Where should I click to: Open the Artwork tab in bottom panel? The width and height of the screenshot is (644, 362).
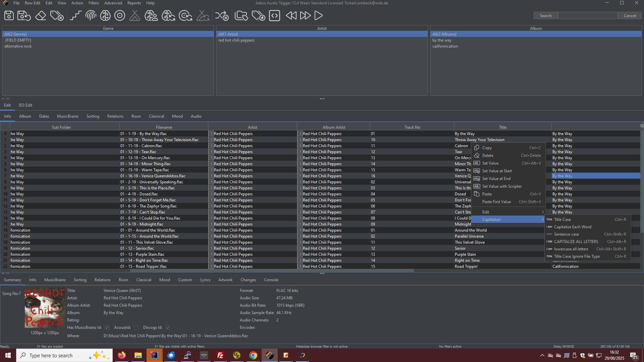coord(225,280)
